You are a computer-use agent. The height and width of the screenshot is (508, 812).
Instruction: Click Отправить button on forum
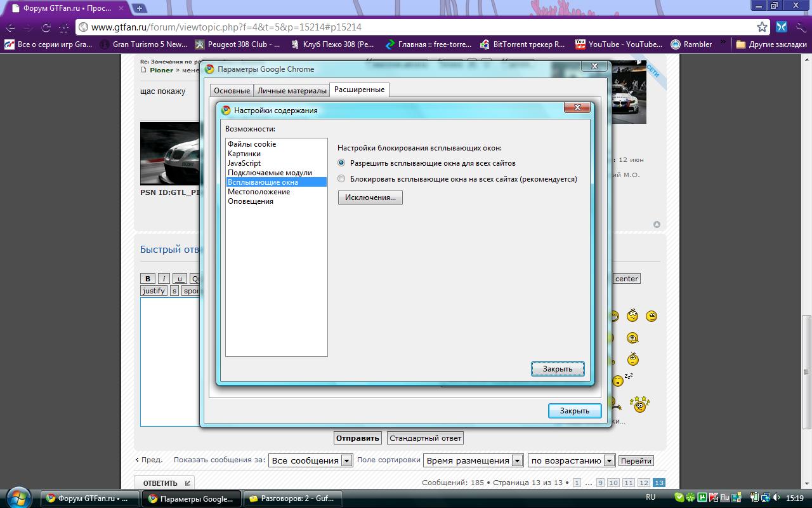358,438
